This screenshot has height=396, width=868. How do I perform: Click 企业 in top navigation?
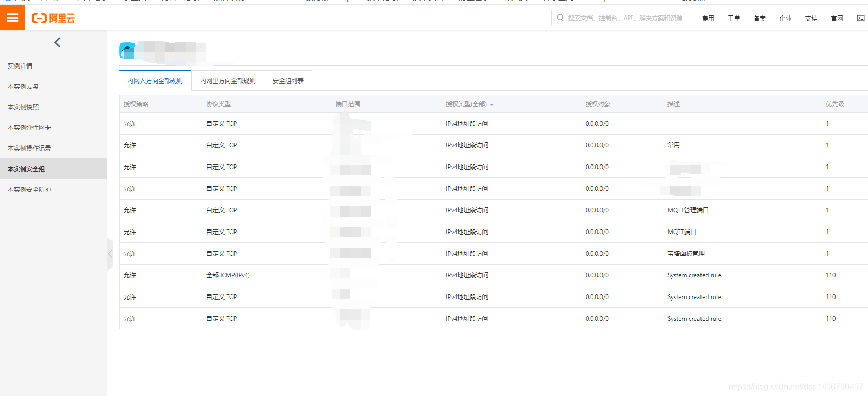click(786, 19)
